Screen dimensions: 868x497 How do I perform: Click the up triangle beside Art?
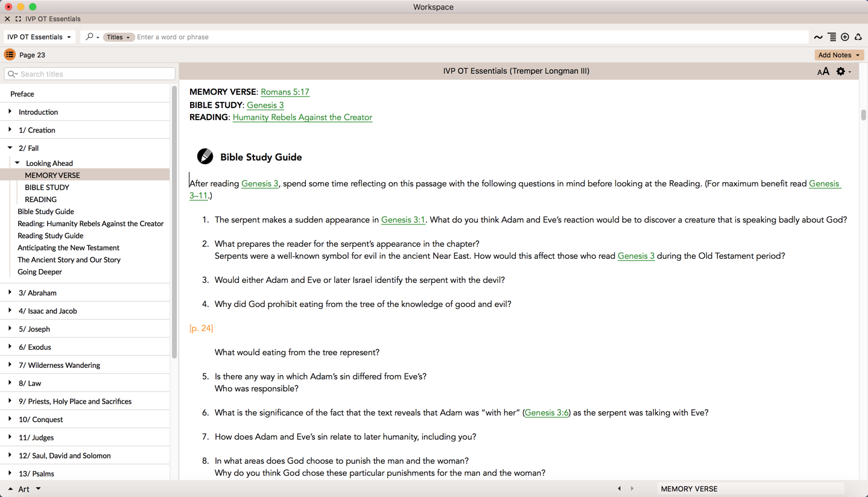tap(10, 489)
